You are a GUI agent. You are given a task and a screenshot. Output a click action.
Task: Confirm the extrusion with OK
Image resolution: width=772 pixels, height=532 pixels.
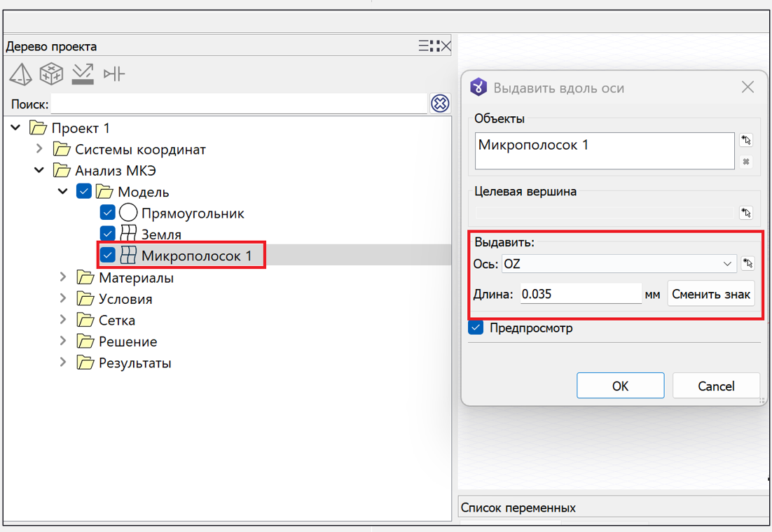620,386
